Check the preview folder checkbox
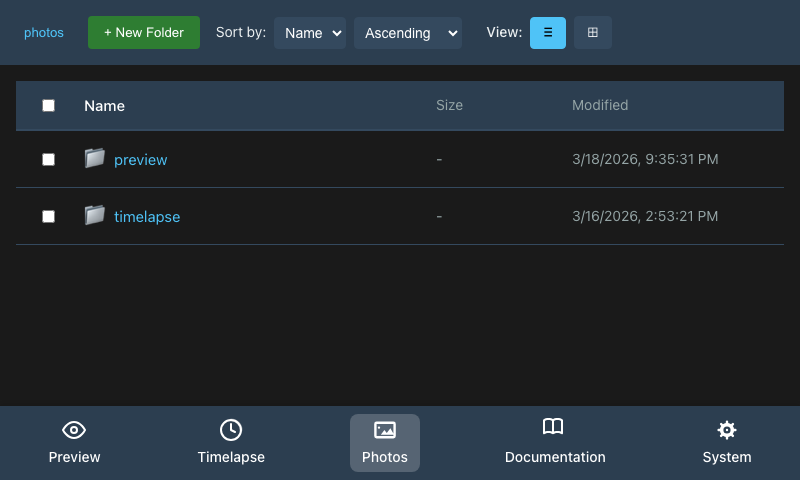The height and width of the screenshot is (480, 800). 48,159
